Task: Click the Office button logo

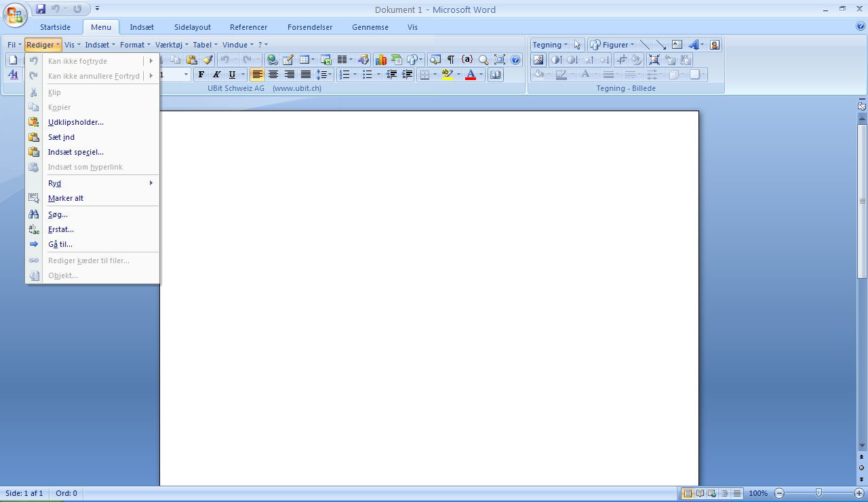Action: 15,14
